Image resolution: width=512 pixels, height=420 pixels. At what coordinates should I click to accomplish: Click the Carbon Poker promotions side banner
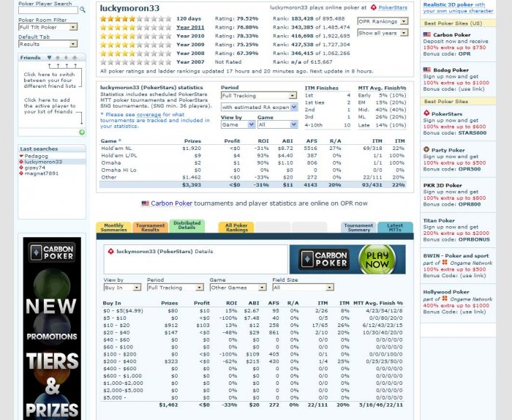click(52, 329)
